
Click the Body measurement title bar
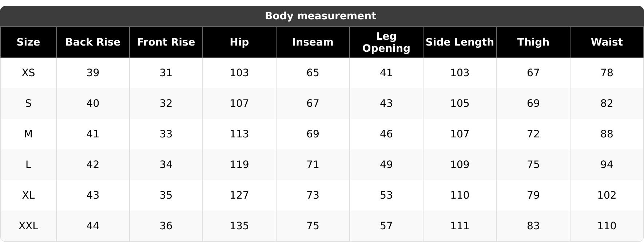click(321, 16)
